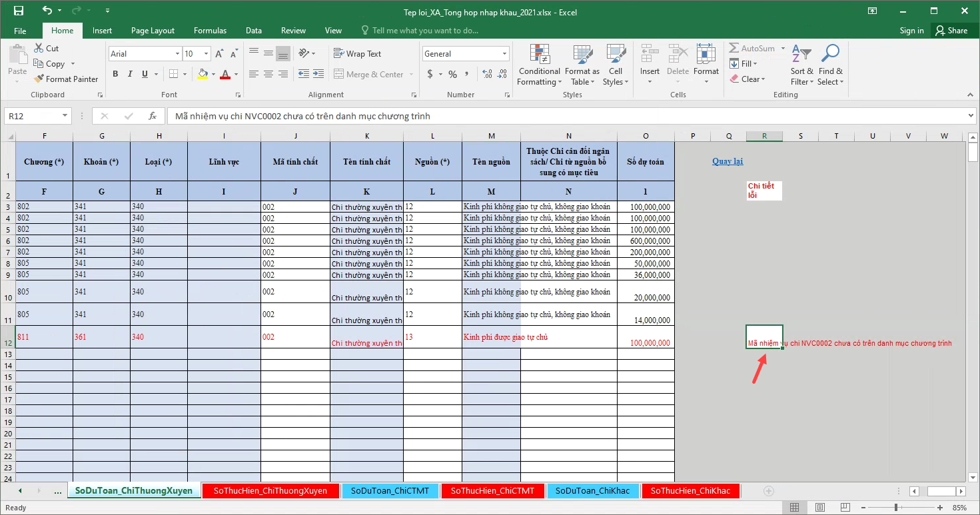Image resolution: width=980 pixels, height=515 pixels.
Task: Open the Page Layout ribbon tab
Action: click(153, 31)
